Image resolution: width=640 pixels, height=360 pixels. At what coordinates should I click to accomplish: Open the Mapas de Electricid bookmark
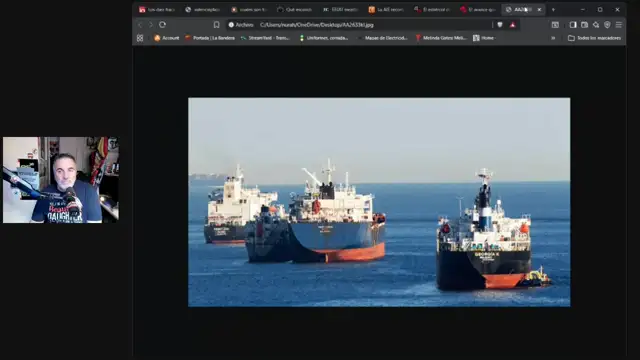tap(382, 38)
